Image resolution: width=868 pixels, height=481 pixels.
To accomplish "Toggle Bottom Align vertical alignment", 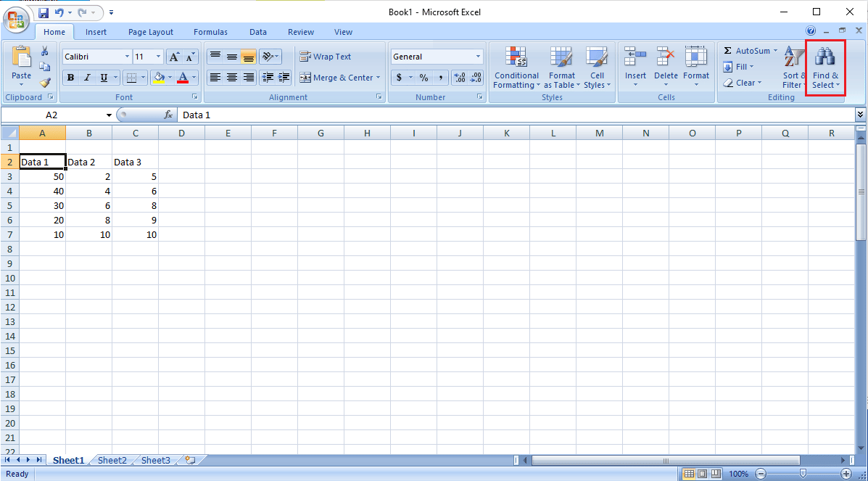I will pyautogui.click(x=249, y=57).
